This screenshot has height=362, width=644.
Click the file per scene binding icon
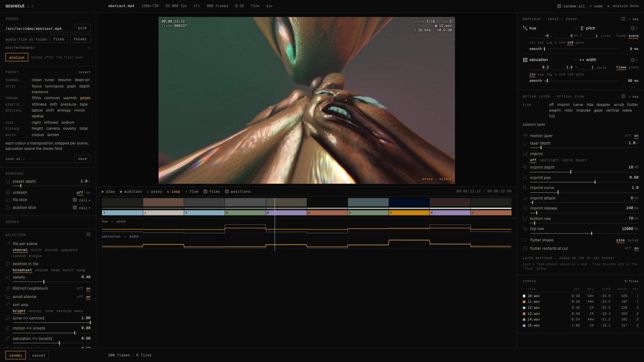[8, 244]
